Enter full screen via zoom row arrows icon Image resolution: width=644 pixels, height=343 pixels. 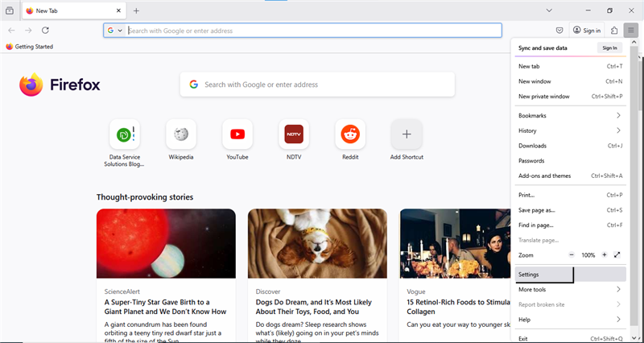[x=617, y=255]
